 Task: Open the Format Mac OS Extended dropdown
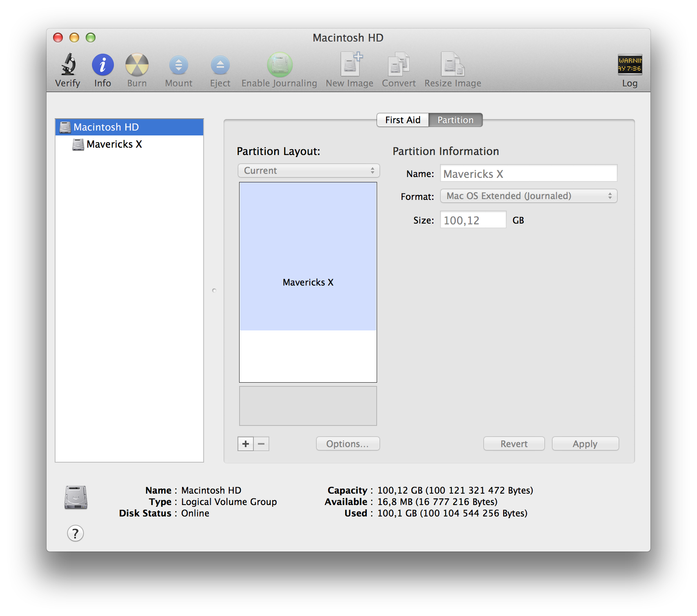(x=528, y=196)
